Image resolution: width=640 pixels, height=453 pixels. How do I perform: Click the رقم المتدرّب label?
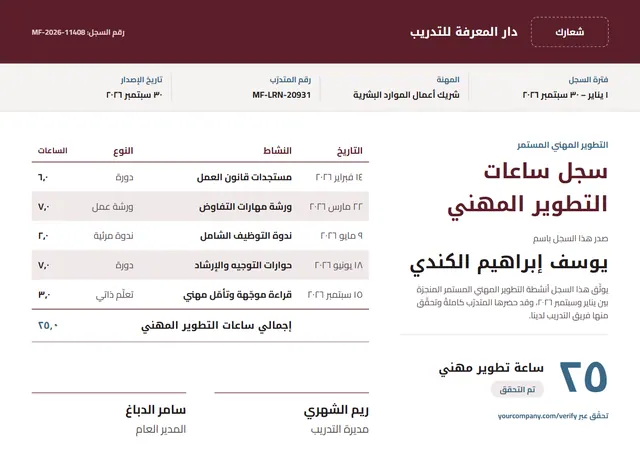[290, 80]
